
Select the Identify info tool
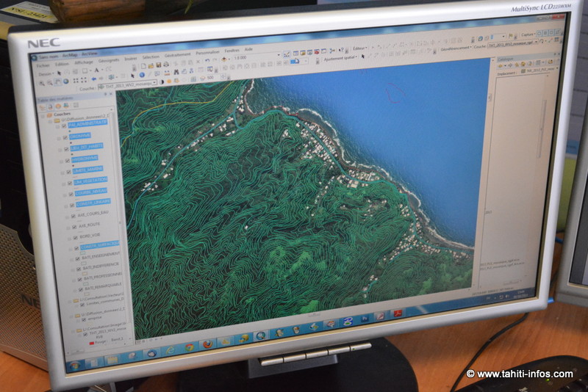click(140, 74)
